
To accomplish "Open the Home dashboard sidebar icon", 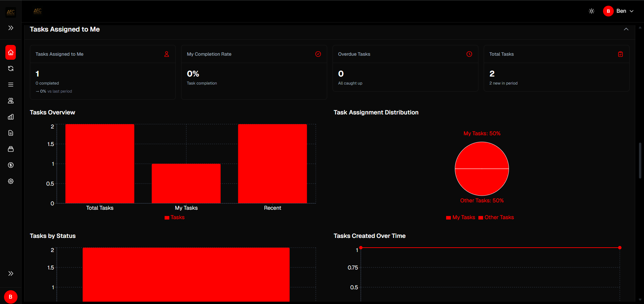I will (11, 52).
